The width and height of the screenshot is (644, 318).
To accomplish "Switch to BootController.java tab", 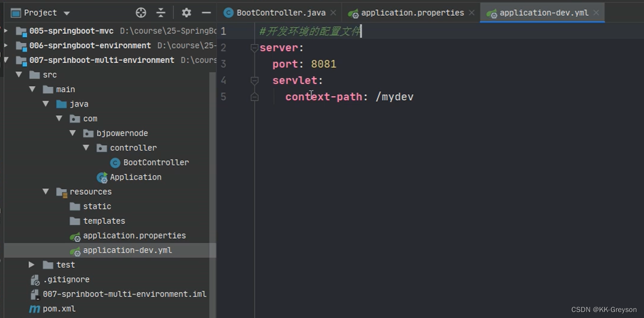I will click(281, 13).
